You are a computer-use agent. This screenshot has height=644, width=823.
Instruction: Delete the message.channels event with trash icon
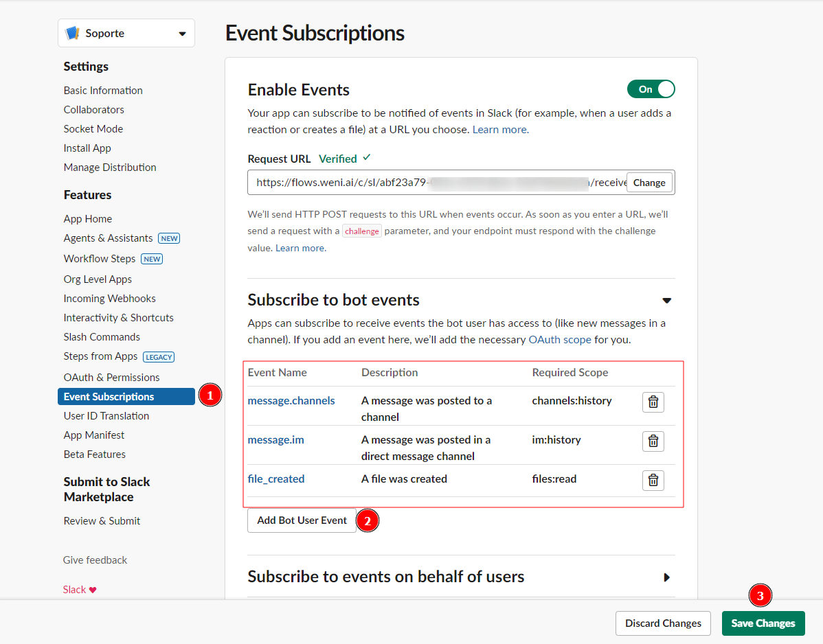[x=653, y=402]
